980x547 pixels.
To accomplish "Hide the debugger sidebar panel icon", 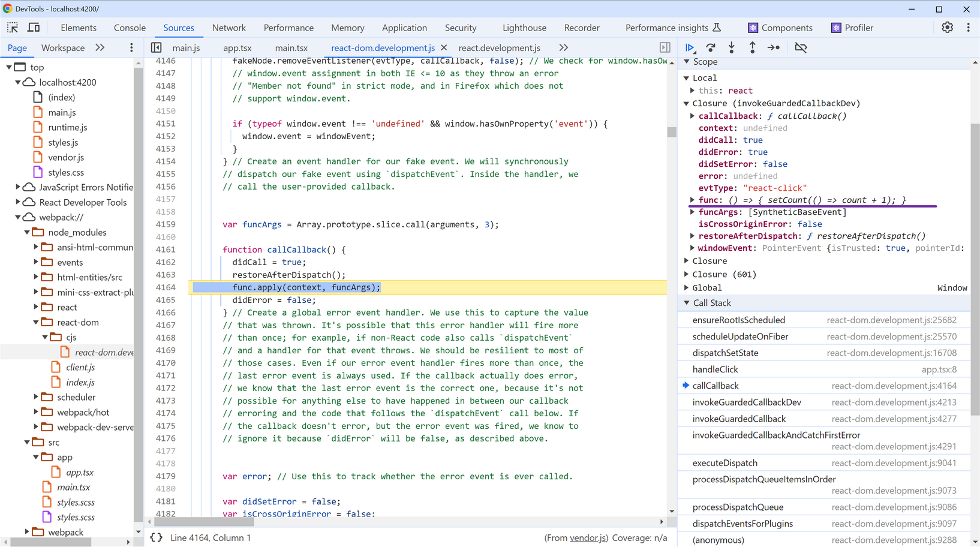I will [x=665, y=47].
